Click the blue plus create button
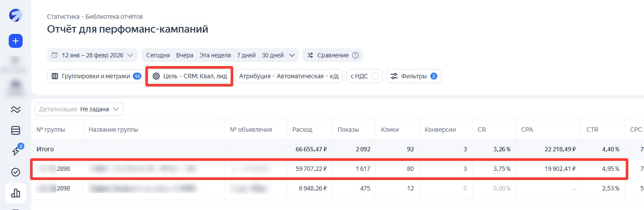The height and width of the screenshot is (210, 644). coord(16,41)
